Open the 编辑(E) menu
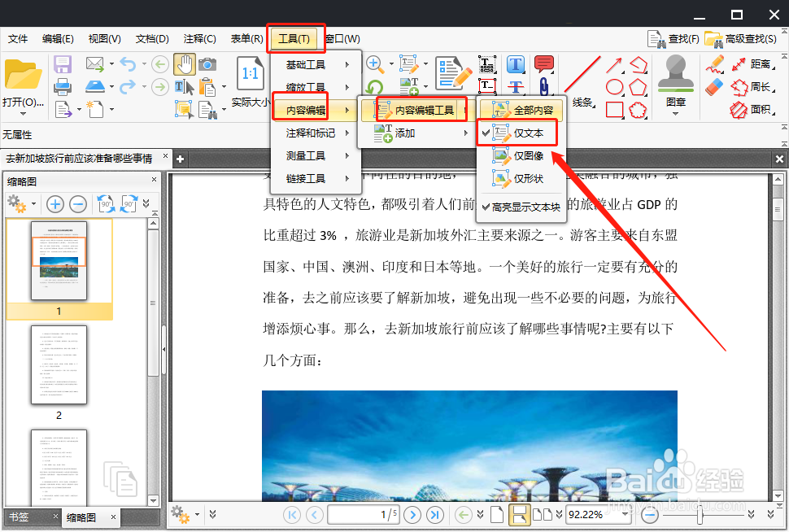 point(58,39)
